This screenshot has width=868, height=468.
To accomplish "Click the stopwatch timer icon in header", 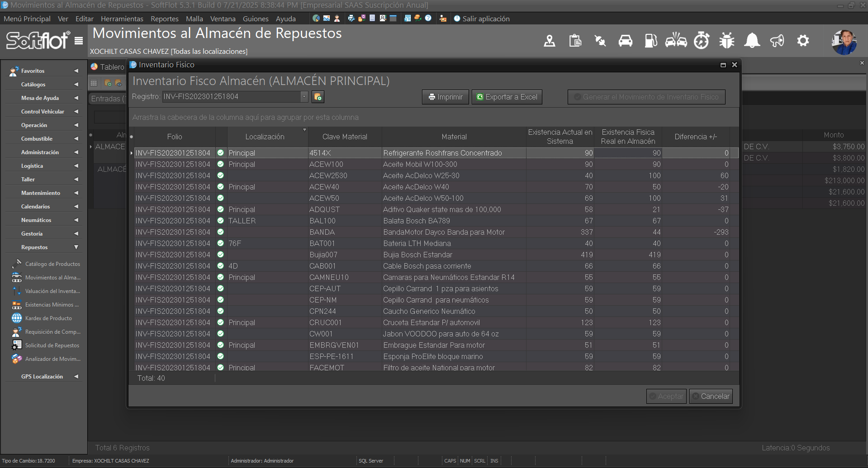I will (701, 41).
